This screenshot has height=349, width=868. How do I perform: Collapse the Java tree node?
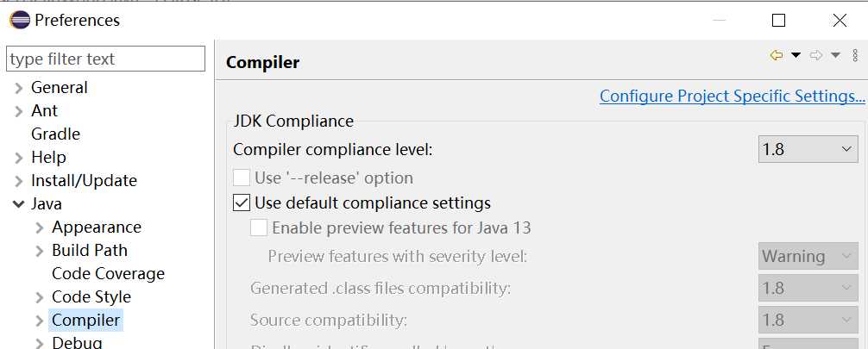click(x=19, y=204)
